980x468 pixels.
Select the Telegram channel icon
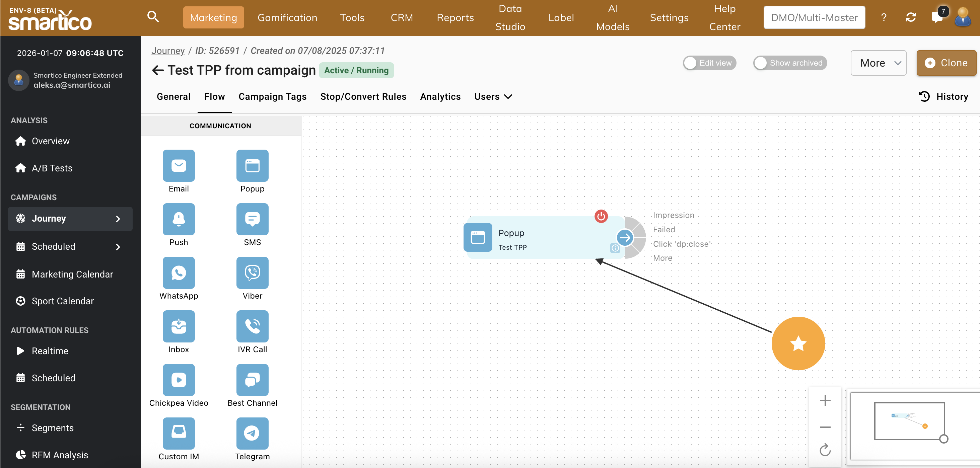(x=252, y=433)
